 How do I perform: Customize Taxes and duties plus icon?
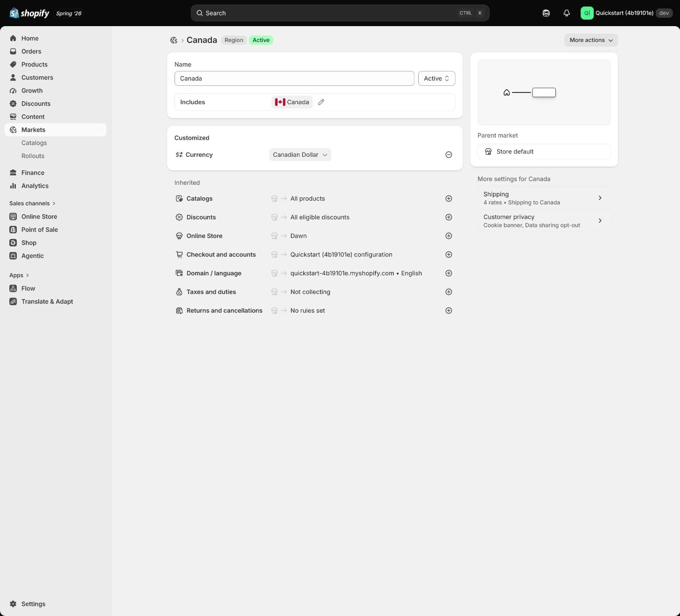[449, 292]
